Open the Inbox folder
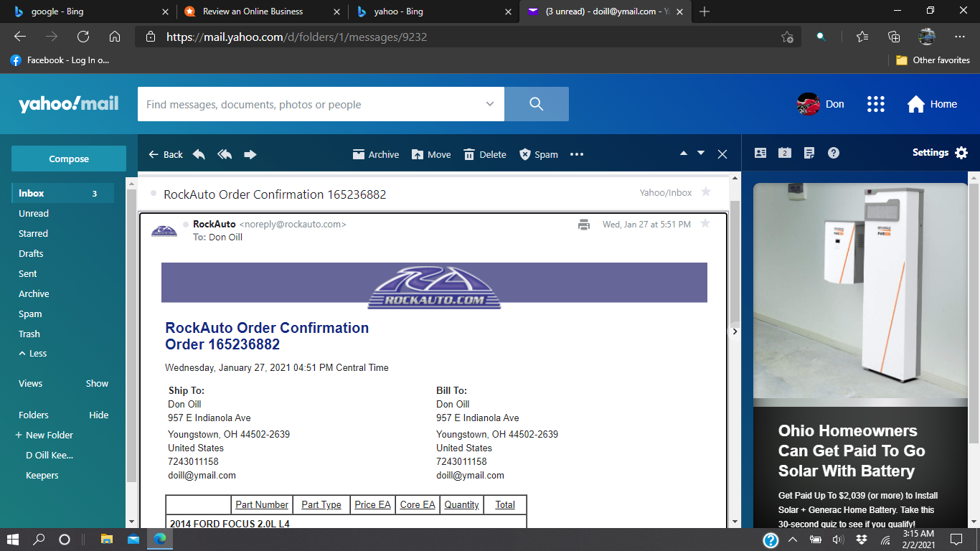 point(32,193)
